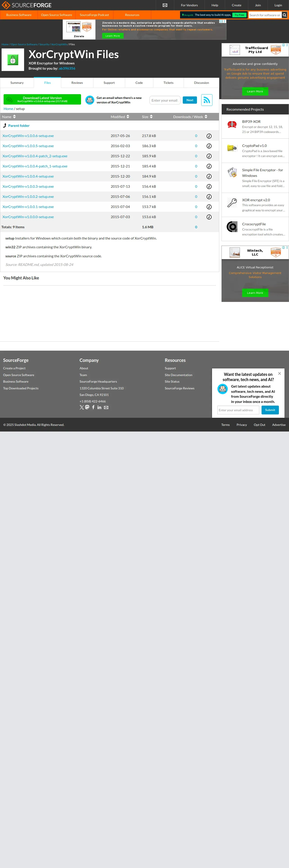Switch to the Discussion tab

[201, 82]
